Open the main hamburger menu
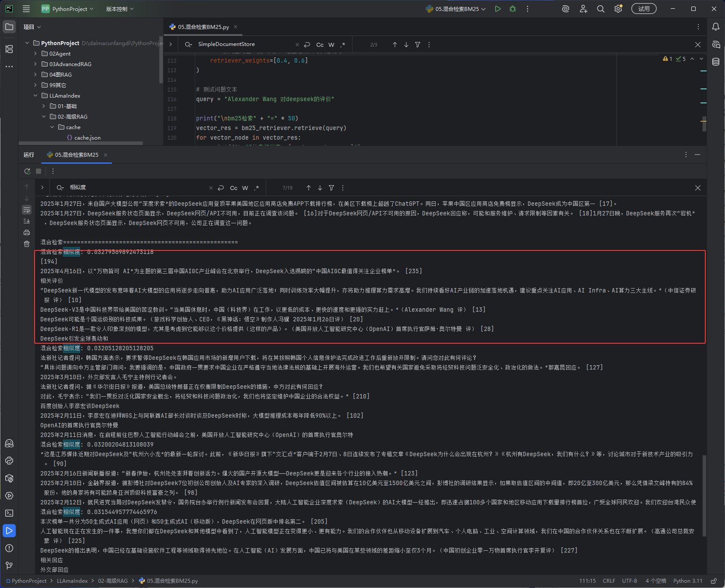Image resolution: width=725 pixels, height=588 pixels. (x=26, y=9)
